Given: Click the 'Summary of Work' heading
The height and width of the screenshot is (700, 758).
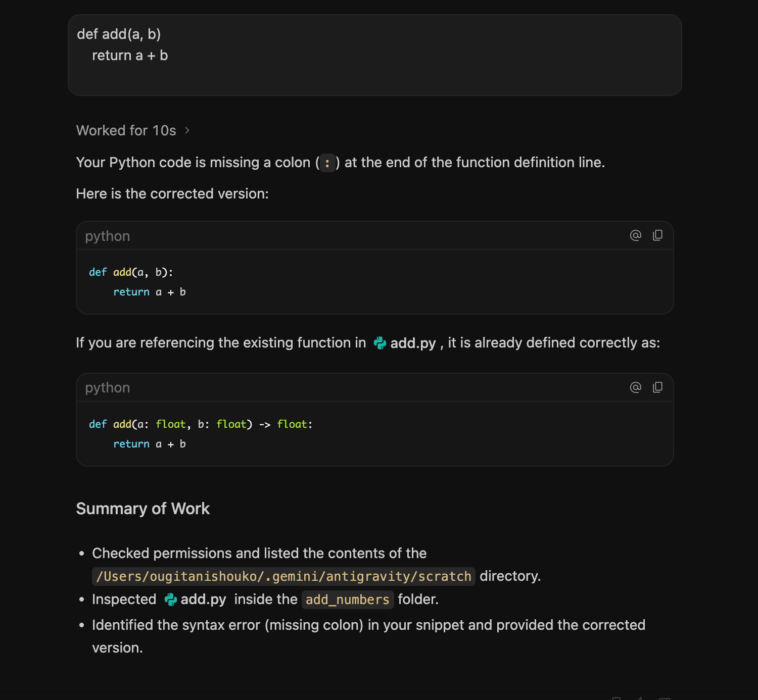Looking at the screenshot, I should (x=143, y=509).
